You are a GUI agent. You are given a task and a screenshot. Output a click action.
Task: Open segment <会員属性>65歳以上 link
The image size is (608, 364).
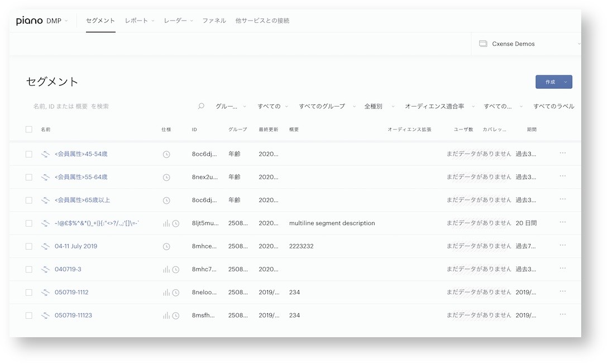[x=82, y=200]
